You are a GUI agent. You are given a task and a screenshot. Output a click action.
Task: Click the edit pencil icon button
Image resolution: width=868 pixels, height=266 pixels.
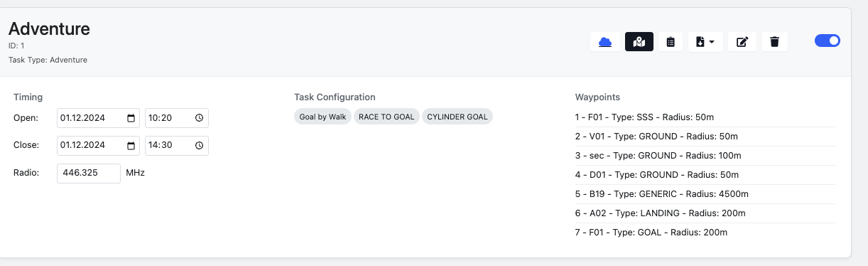point(742,42)
